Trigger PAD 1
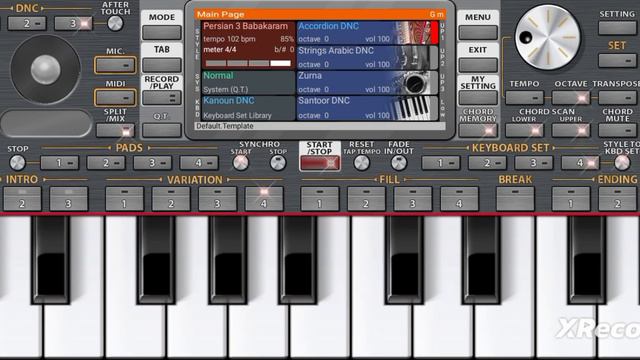 tap(60, 163)
